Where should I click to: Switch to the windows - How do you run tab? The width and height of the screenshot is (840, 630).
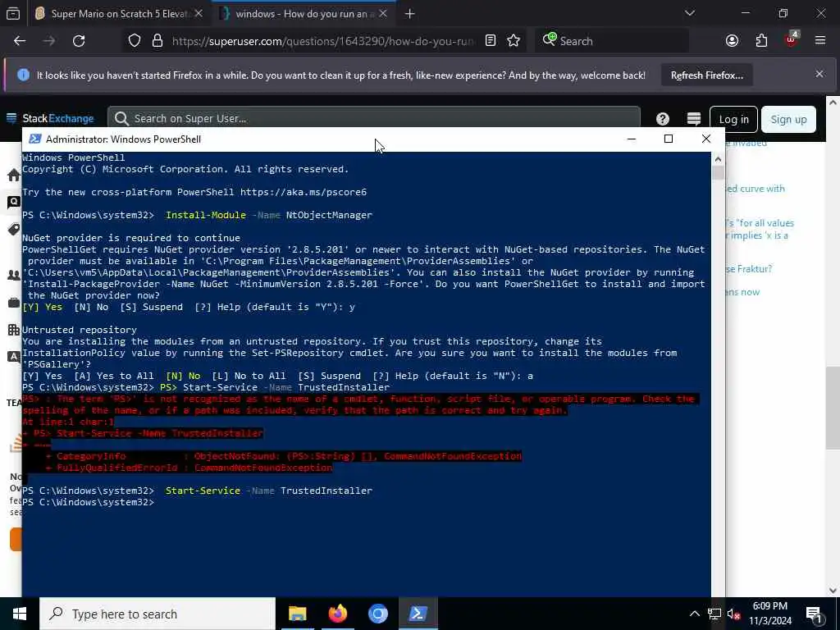304,14
